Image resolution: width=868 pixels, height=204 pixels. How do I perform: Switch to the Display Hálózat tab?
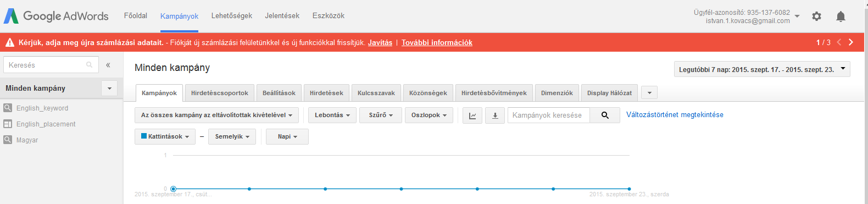pyautogui.click(x=609, y=93)
